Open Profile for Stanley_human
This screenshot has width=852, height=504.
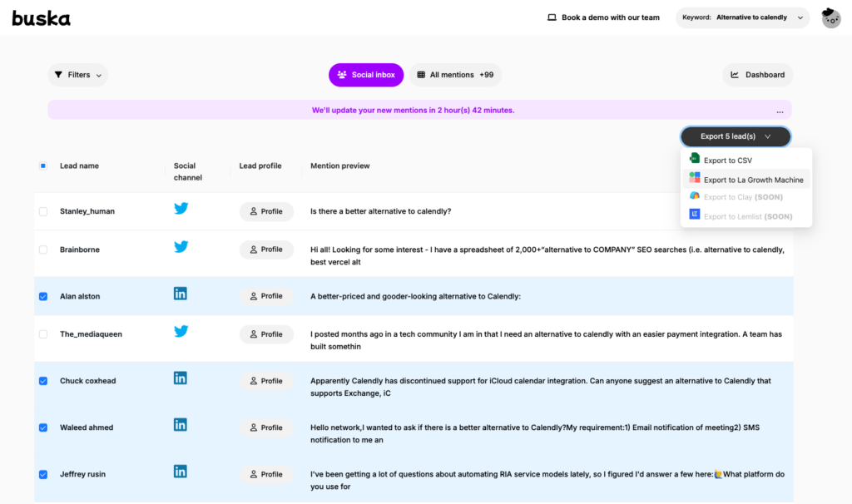[x=266, y=211]
